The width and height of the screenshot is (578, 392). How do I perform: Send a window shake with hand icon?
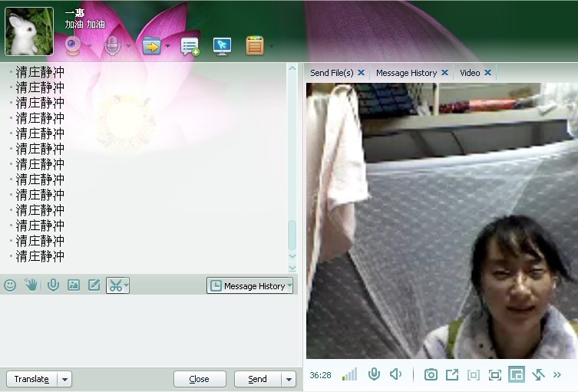tap(31, 285)
